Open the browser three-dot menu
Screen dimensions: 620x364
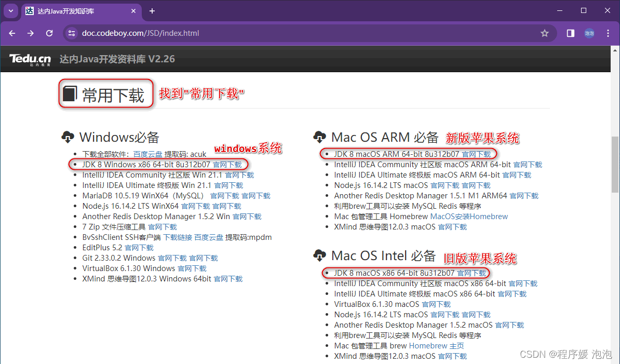pos(608,33)
